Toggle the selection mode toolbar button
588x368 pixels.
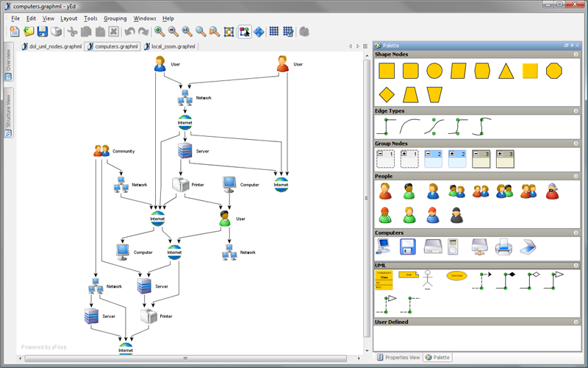[x=245, y=32]
